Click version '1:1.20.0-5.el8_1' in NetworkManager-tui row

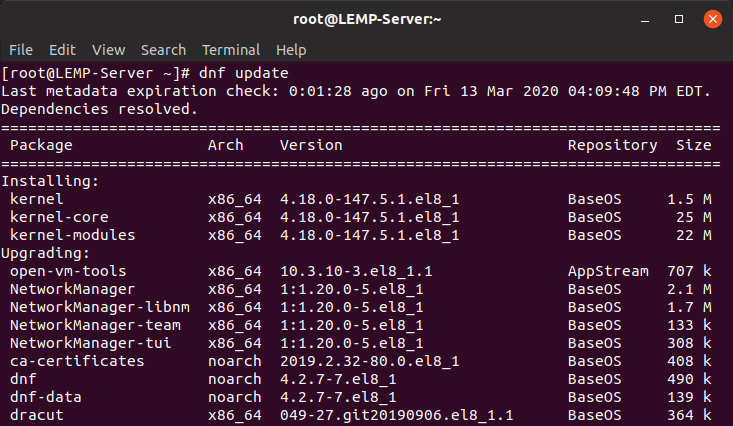click(352, 343)
